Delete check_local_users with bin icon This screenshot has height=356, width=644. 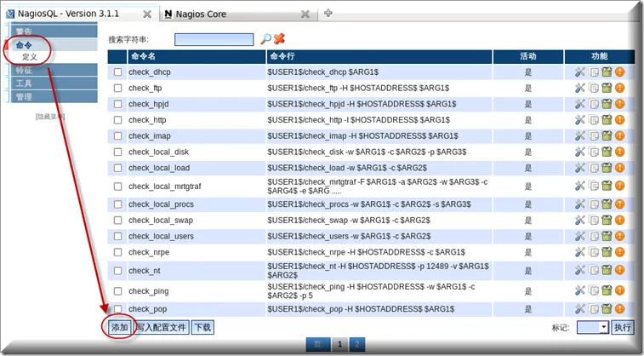pos(607,237)
